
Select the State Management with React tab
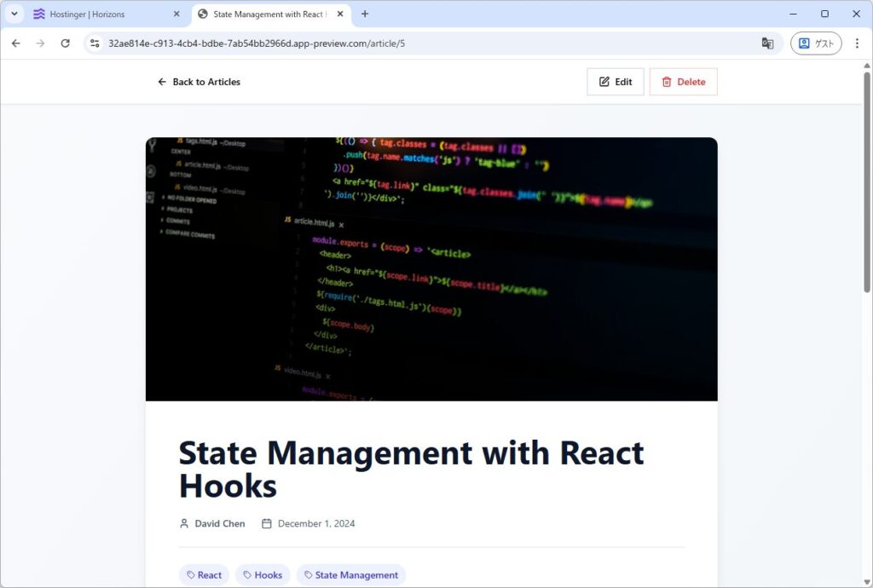264,14
